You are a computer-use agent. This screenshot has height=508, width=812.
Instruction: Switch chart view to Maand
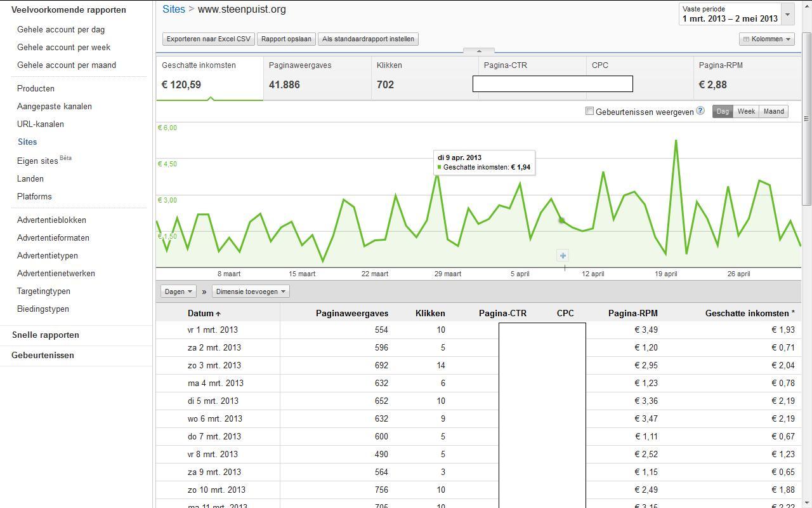tap(773, 111)
